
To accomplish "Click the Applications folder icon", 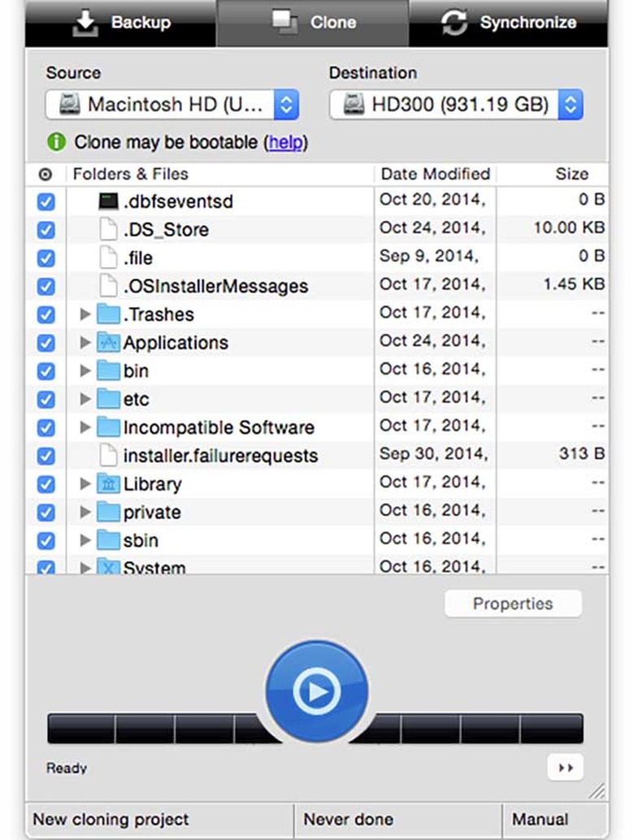I will (108, 343).
